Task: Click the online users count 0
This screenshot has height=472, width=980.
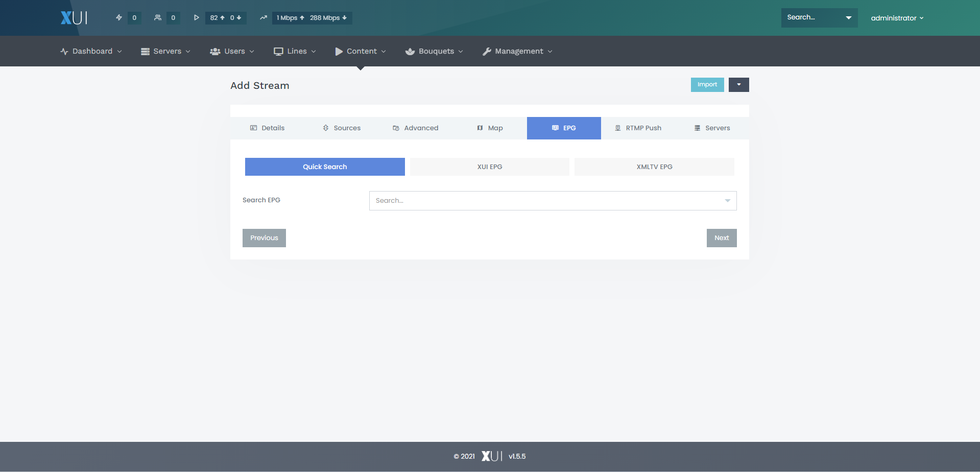Action: (x=173, y=18)
